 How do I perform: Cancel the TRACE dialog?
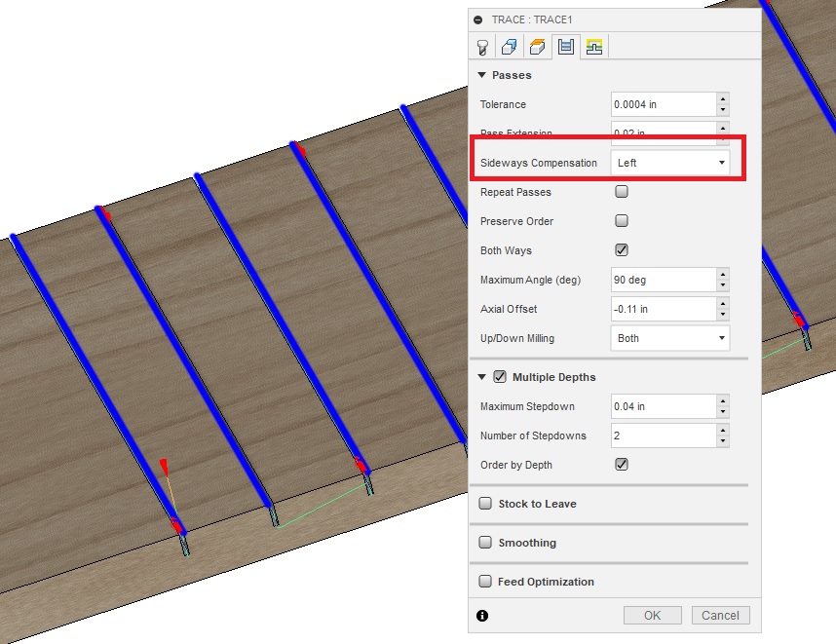pyautogui.click(x=720, y=615)
